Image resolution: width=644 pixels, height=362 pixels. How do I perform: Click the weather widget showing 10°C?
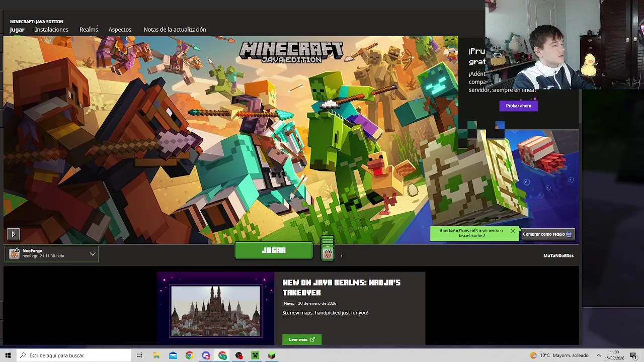pyautogui.click(x=559, y=355)
